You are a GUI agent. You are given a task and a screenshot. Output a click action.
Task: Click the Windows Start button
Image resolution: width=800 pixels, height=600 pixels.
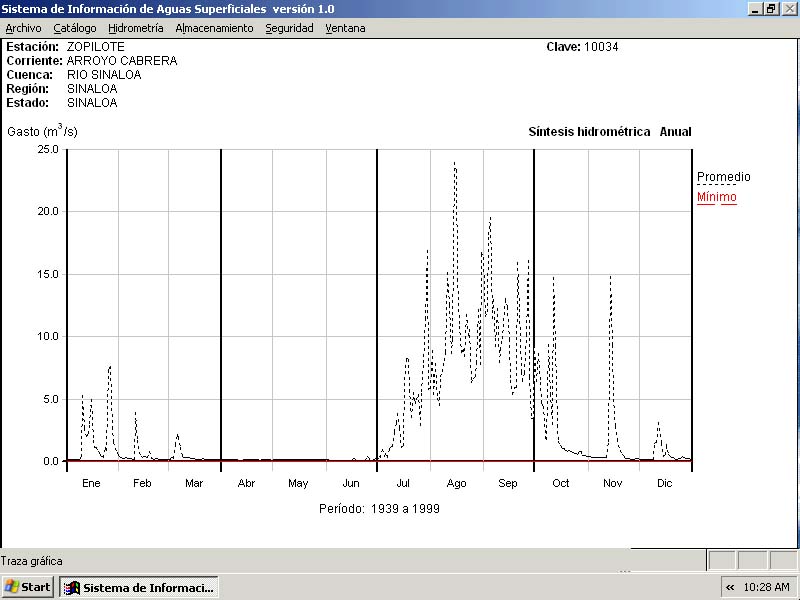[28, 587]
